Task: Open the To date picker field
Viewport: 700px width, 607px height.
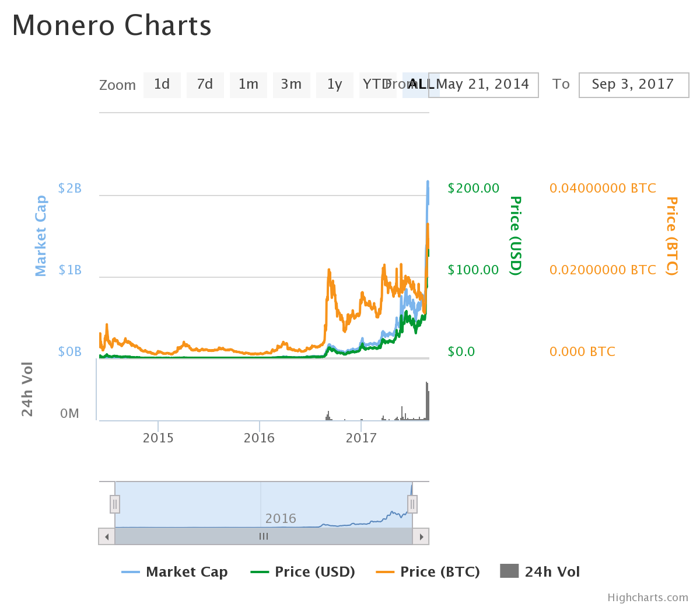Action: click(x=633, y=85)
